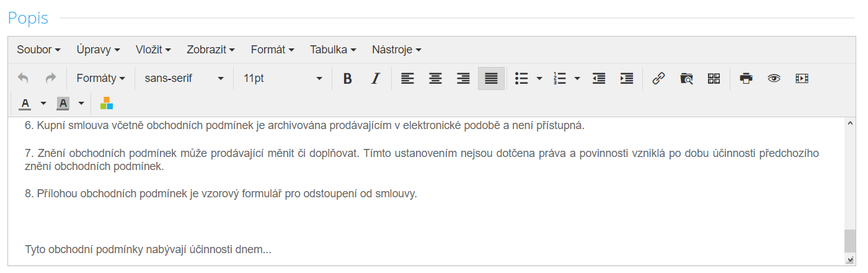Toggle bold formatting
Viewport: 868px width, 273px height.
click(x=347, y=78)
